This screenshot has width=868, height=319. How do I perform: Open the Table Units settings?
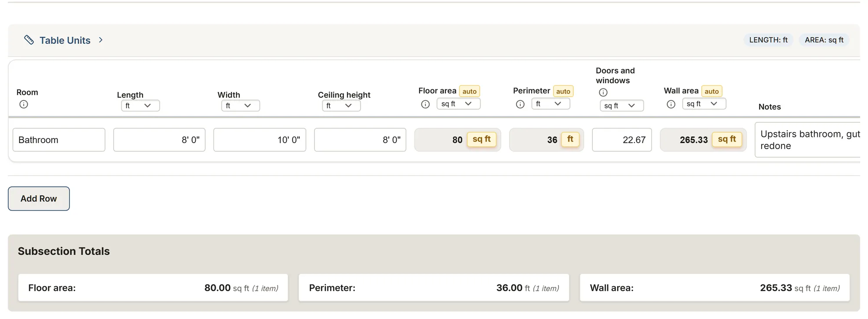[x=65, y=40]
